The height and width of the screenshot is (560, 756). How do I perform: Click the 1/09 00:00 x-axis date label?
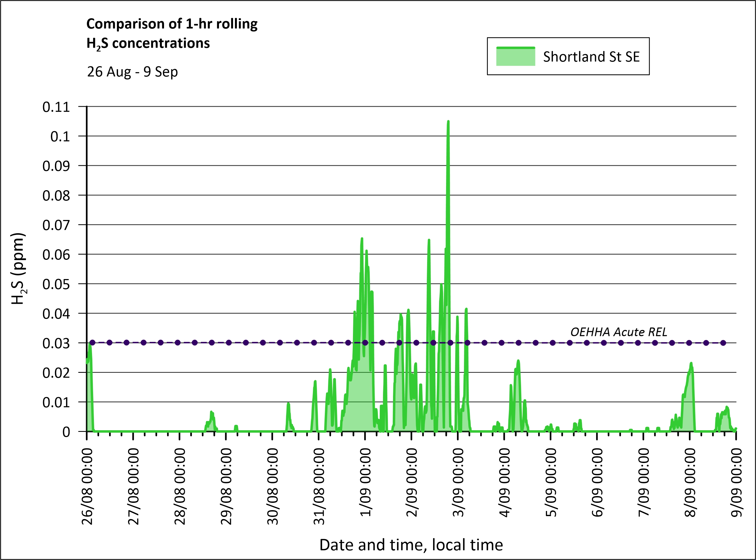[x=365, y=482]
